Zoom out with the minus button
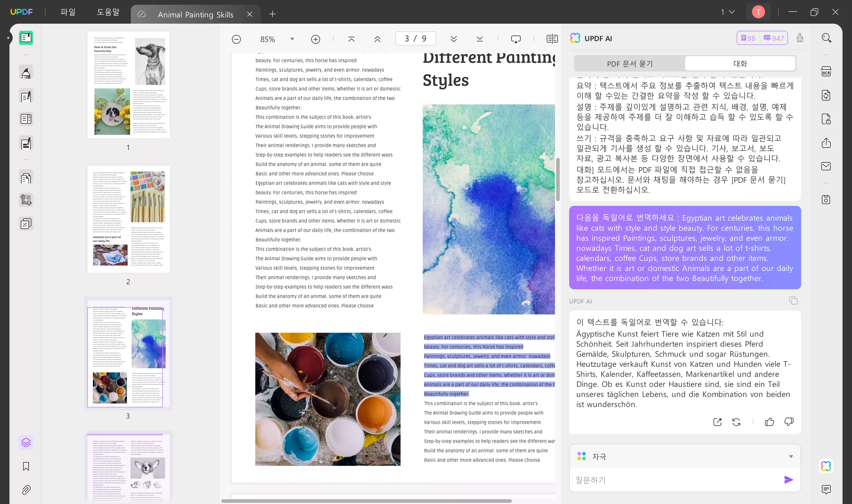This screenshot has width=852, height=504. pos(236,39)
